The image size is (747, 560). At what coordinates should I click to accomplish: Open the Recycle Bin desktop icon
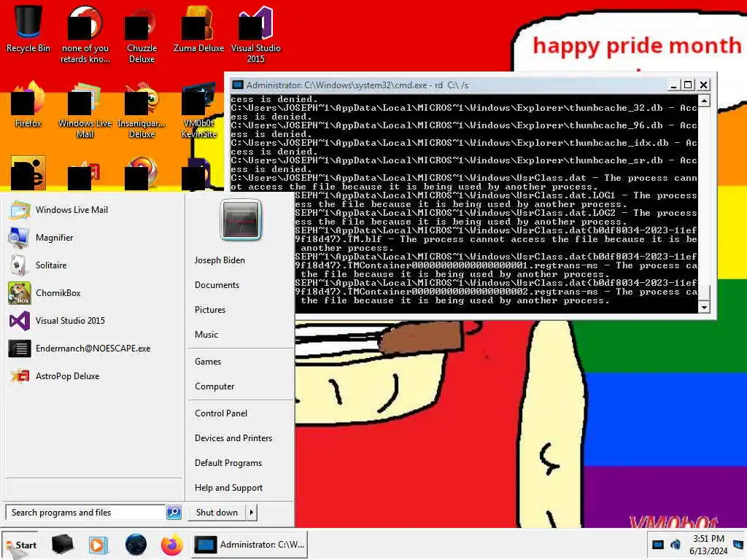pos(28,28)
